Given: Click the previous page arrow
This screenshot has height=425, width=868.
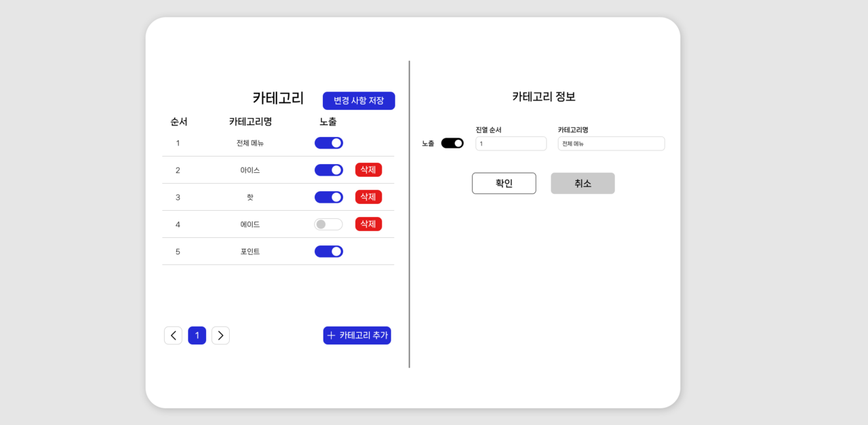Looking at the screenshot, I should point(173,336).
